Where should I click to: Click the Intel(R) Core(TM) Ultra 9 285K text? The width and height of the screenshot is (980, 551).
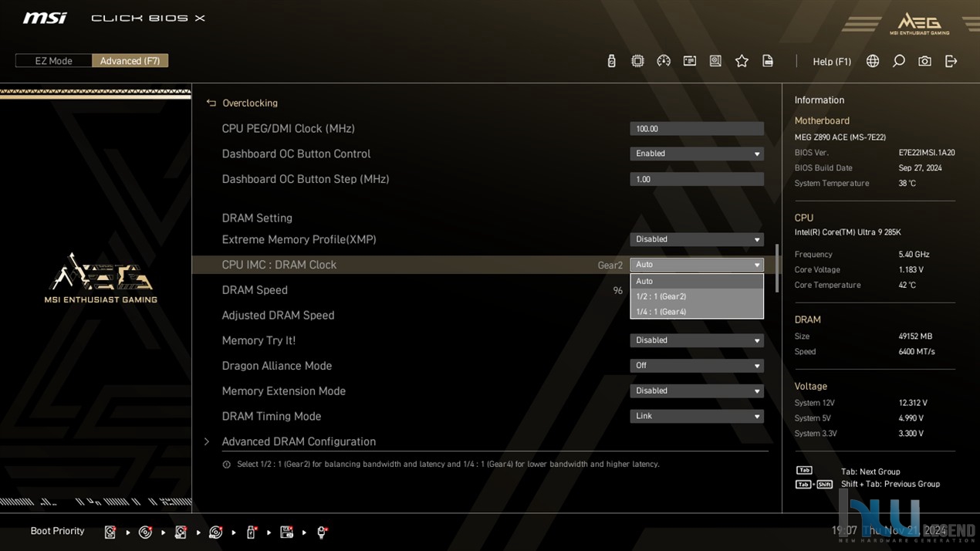[x=847, y=232]
